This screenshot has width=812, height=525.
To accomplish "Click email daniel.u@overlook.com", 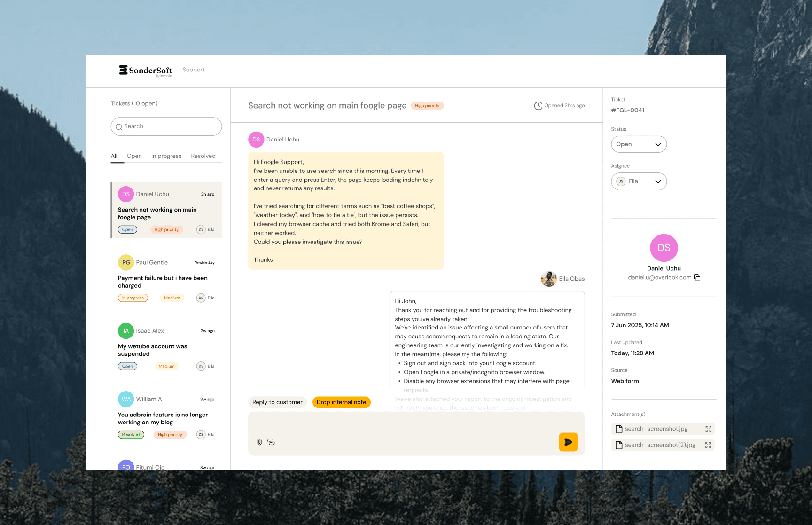I will [660, 278].
